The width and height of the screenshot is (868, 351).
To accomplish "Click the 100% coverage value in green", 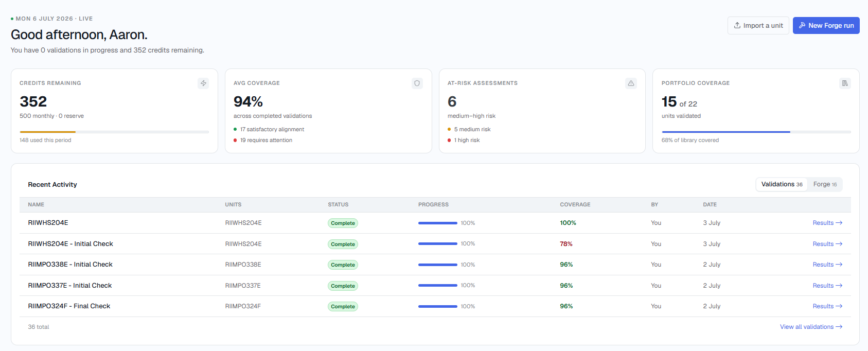I will tap(568, 223).
